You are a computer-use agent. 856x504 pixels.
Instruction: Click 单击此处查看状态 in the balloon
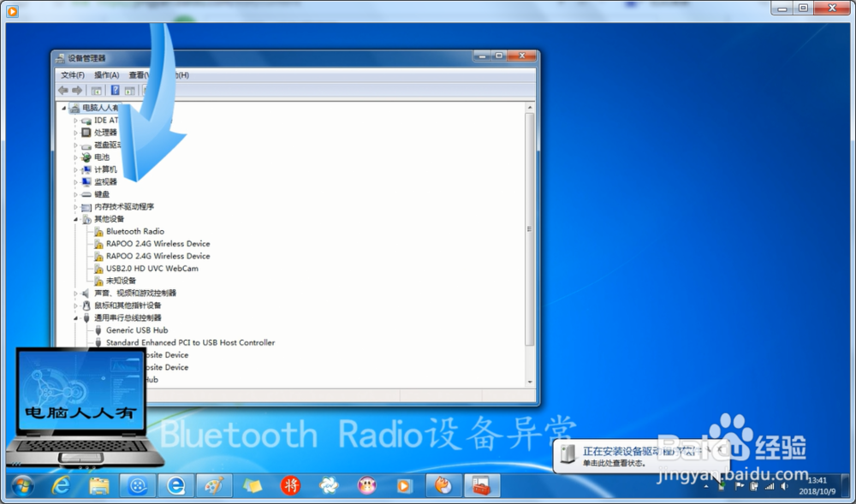coord(614,464)
